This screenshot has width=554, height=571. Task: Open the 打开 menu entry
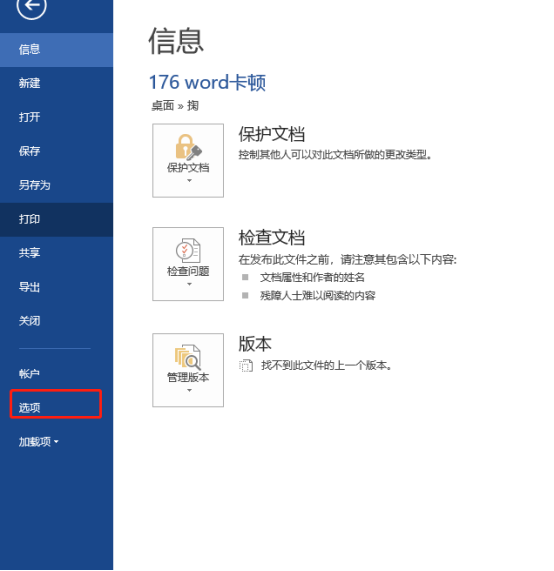click(x=56, y=117)
